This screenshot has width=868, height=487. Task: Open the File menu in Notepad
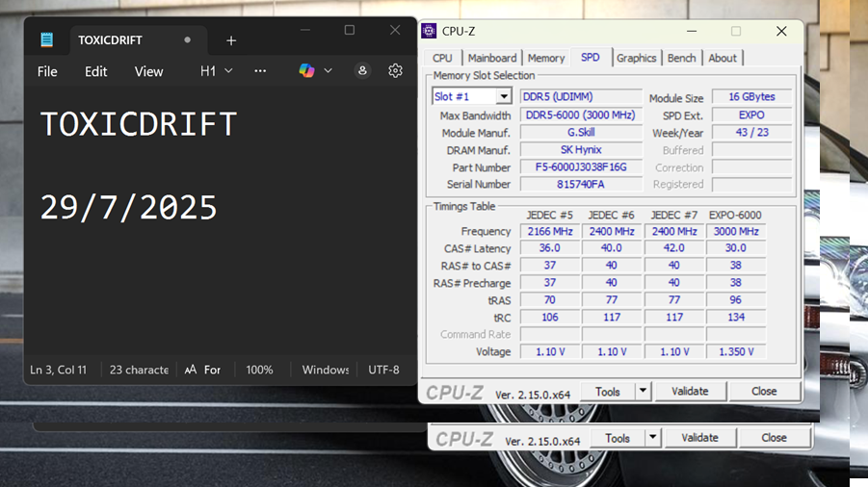[x=47, y=71]
